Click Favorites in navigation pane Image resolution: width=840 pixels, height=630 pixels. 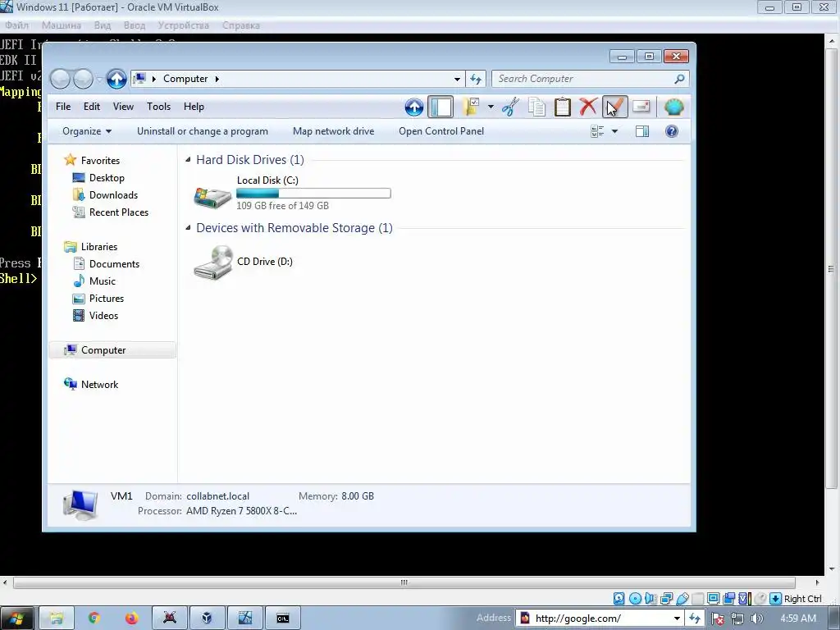coord(100,161)
